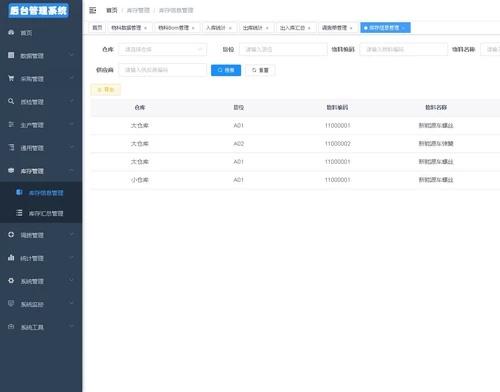Close the 出入库汇总 tab
This screenshot has height=392, width=500.
(x=309, y=28)
